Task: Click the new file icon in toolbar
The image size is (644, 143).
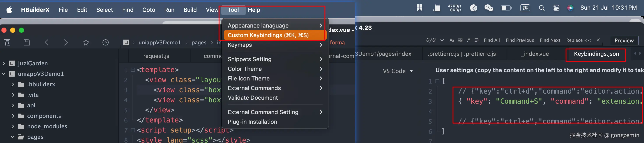Action: 7,42
